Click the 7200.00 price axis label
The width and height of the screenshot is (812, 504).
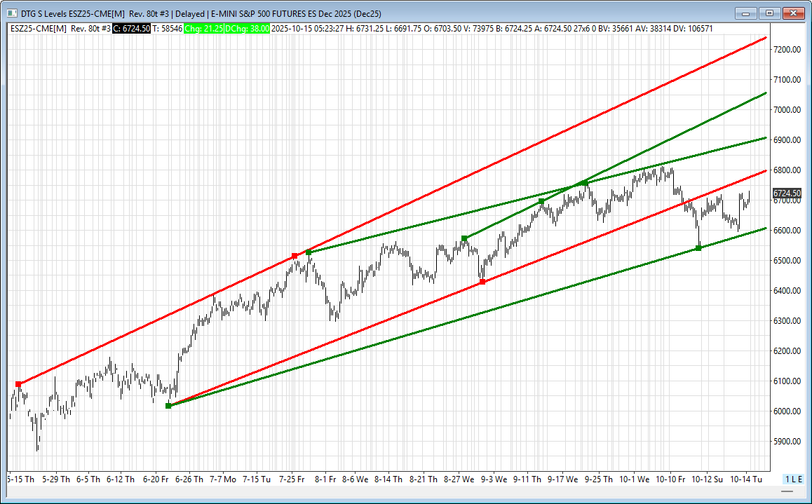tap(787, 50)
